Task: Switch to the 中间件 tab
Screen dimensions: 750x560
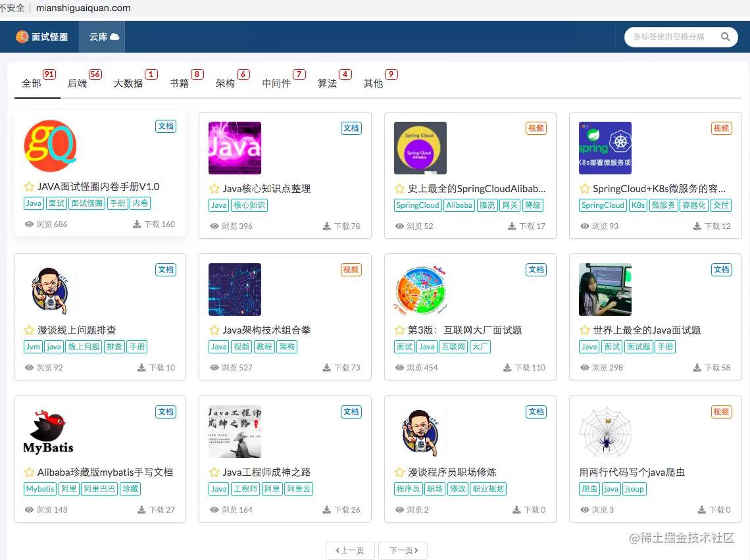Action: pyautogui.click(x=276, y=84)
